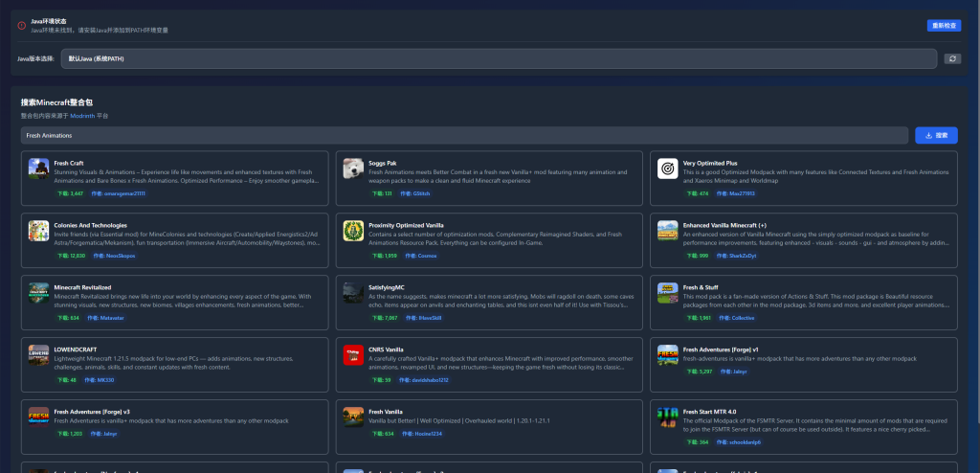Select the LOWENDCRAFT title
Image resolution: width=980 pixels, height=473 pixels.
click(76, 349)
